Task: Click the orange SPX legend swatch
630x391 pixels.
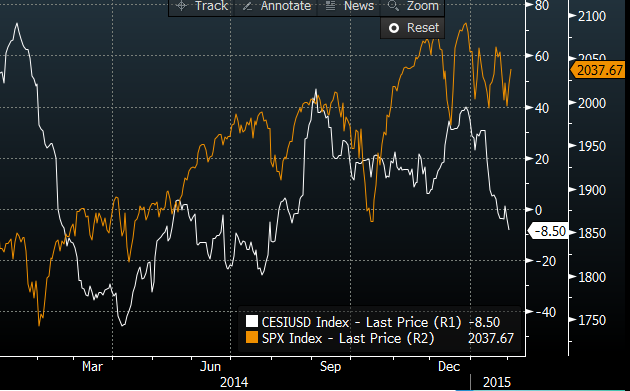Action: 252,337
